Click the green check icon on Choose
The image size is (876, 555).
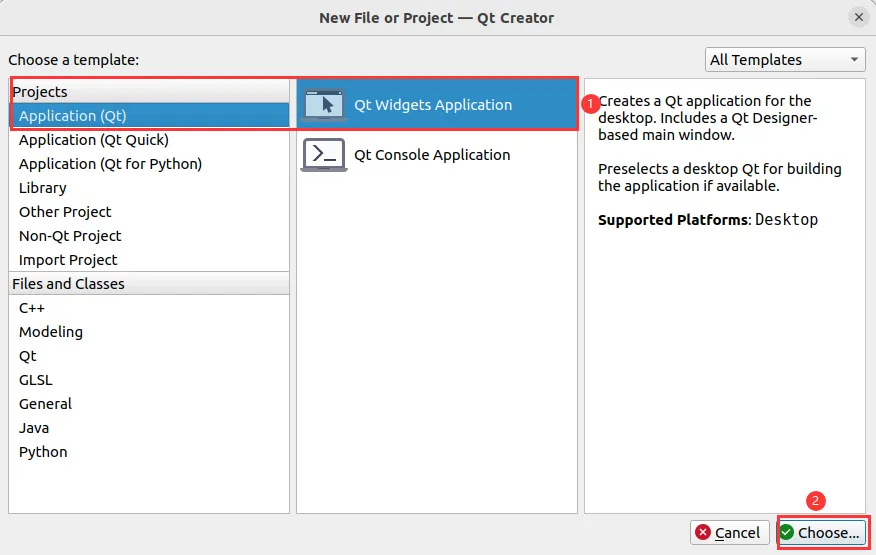pos(787,533)
